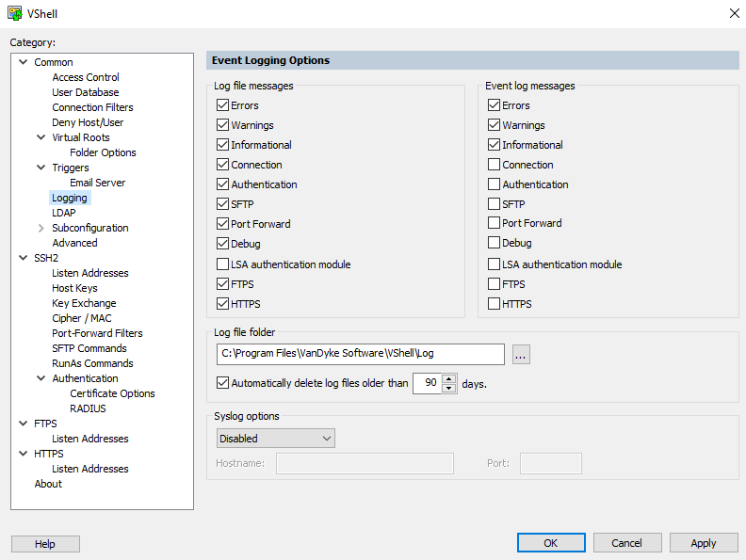Increase the log retention days value
746x560 pixels.
click(x=448, y=379)
